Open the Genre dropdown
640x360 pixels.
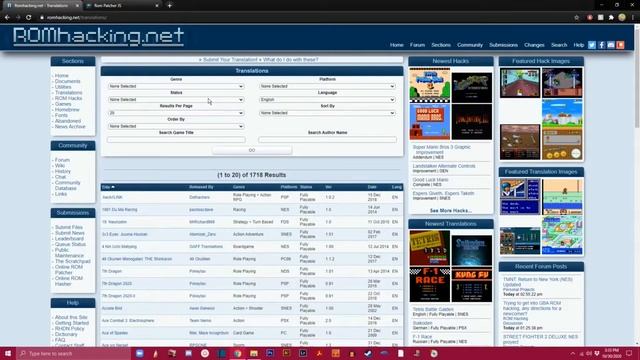176,86
